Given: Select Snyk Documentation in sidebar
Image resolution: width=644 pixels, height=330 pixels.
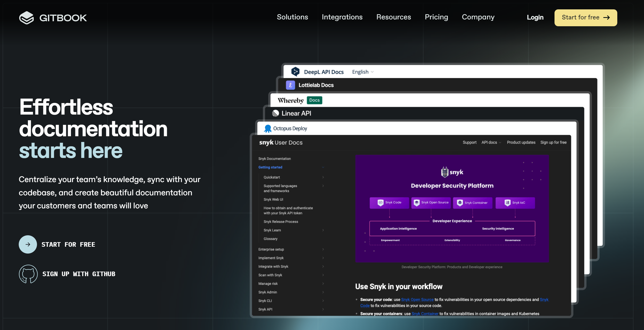Looking at the screenshot, I should click(274, 159).
